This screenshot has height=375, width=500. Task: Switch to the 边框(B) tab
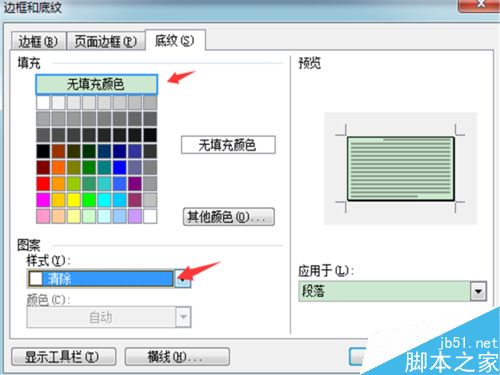point(38,41)
